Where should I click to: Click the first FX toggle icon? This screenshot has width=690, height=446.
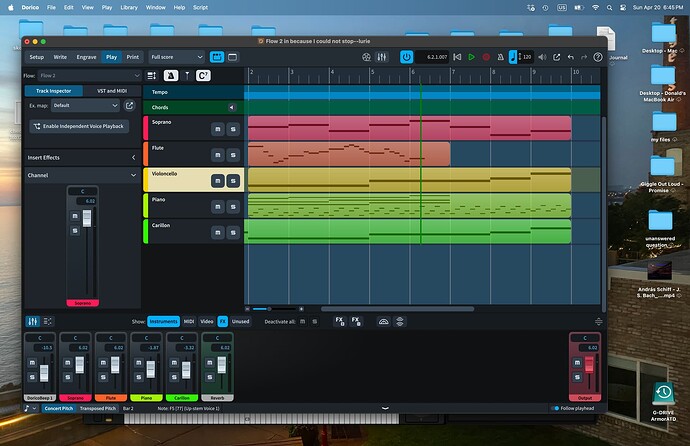340,321
